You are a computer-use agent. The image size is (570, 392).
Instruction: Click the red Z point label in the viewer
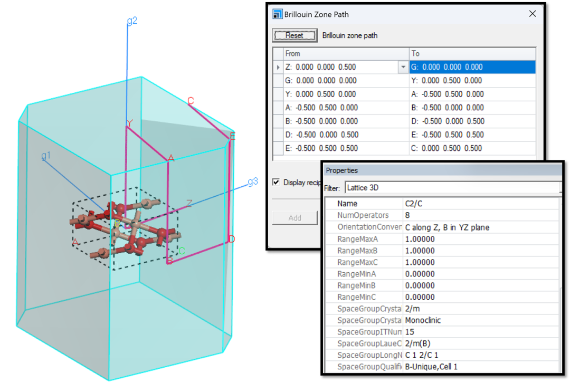pos(189,204)
